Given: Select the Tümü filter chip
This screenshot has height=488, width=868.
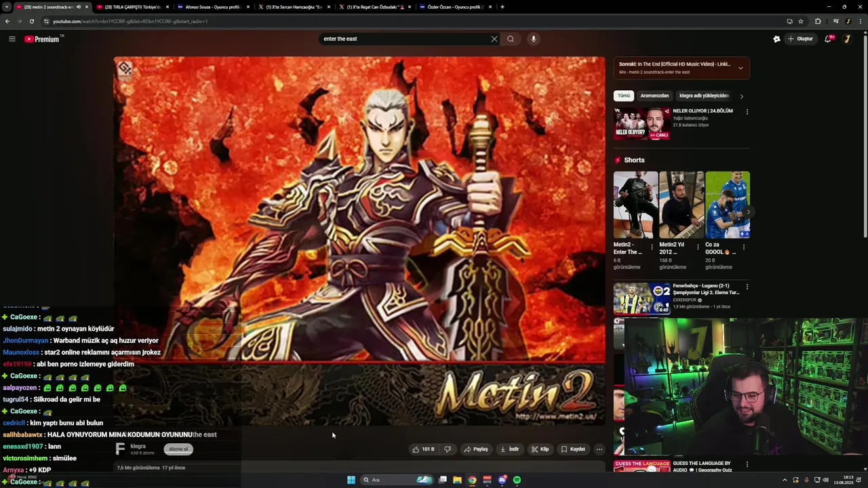Looking at the screenshot, I should pyautogui.click(x=624, y=96).
